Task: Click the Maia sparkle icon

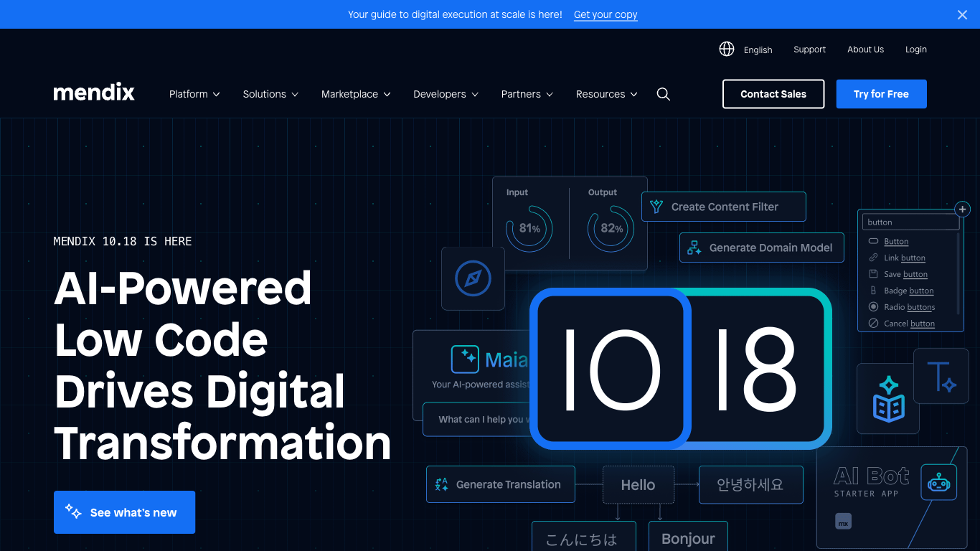Action: 465,359
